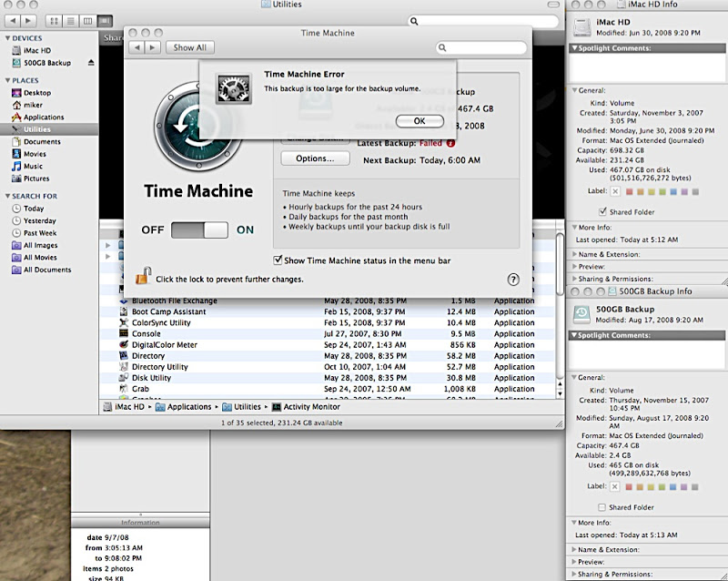Dismiss the Time Machine Error with OK
This screenshot has height=581, width=728.
420,121
